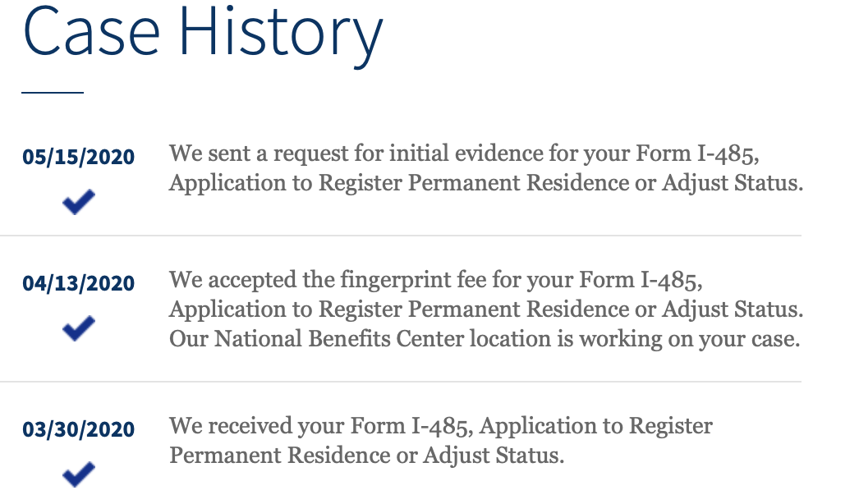Click the line "Our National Benefits Center location"
This screenshot has width=859, height=504.
485,340
